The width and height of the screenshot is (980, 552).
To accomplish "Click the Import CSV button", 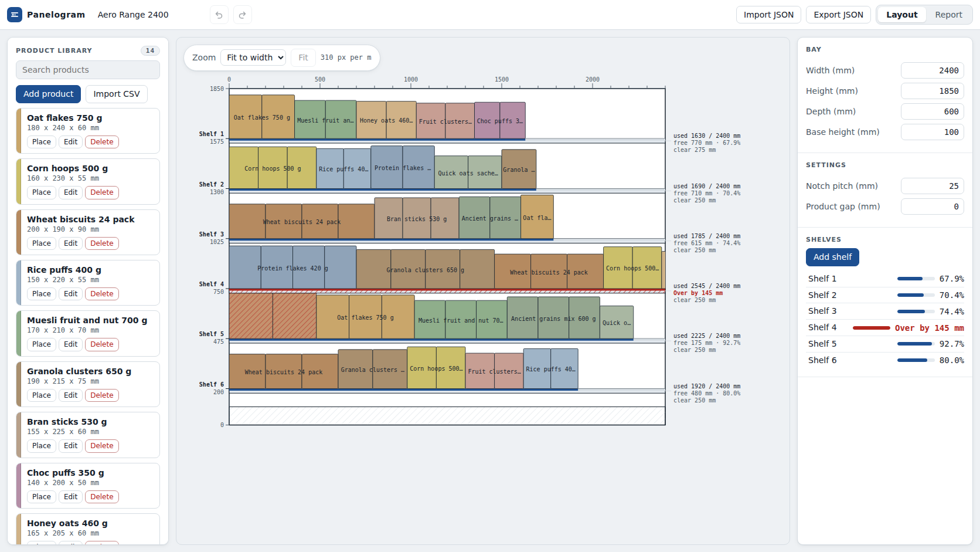I will click(x=117, y=94).
